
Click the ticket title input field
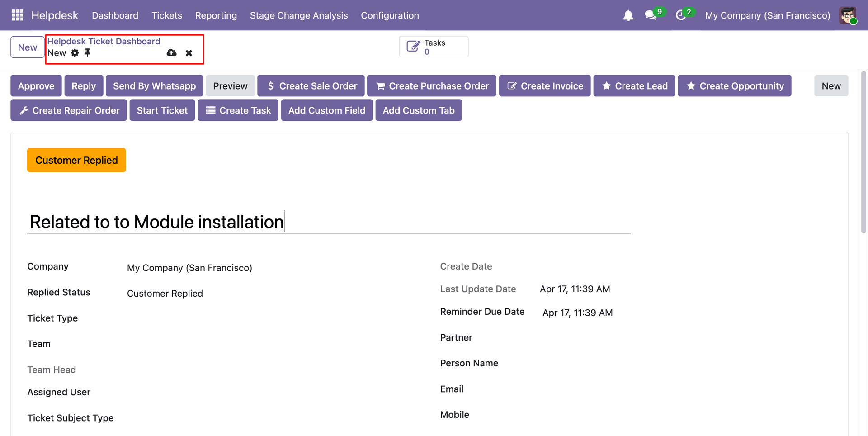click(329, 222)
